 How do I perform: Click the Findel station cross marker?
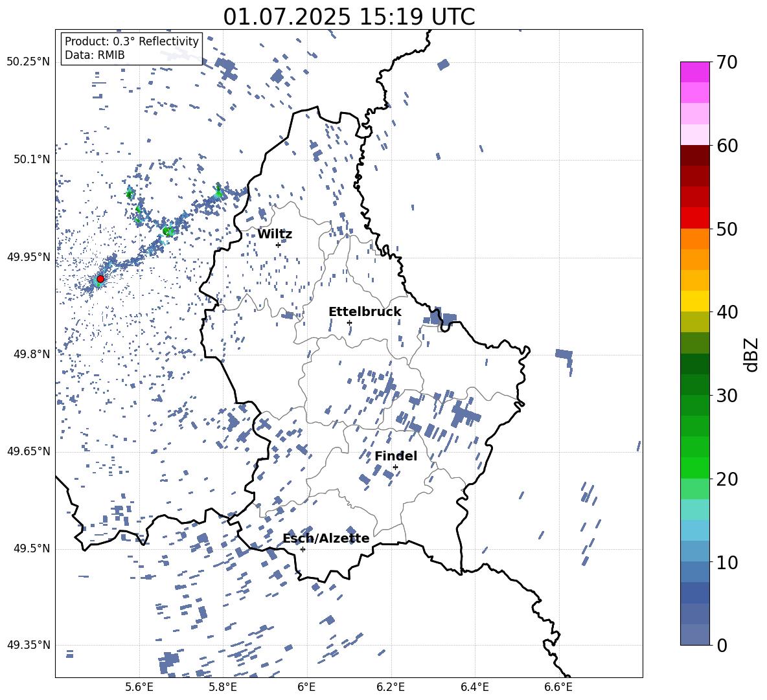(x=395, y=468)
